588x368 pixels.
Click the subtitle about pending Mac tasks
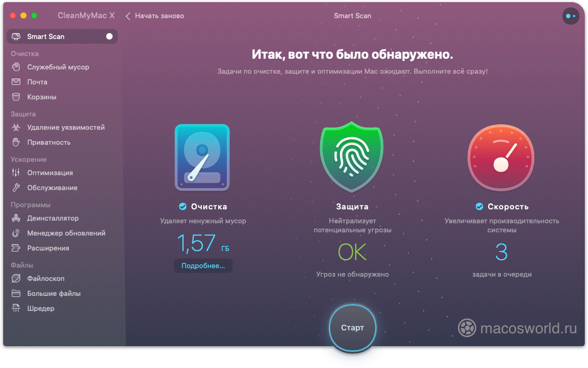[353, 72]
